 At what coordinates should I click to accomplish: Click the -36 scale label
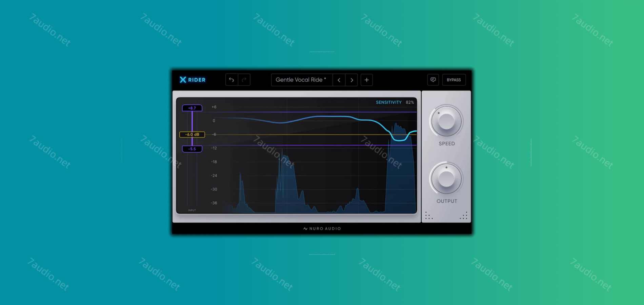[214, 203]
